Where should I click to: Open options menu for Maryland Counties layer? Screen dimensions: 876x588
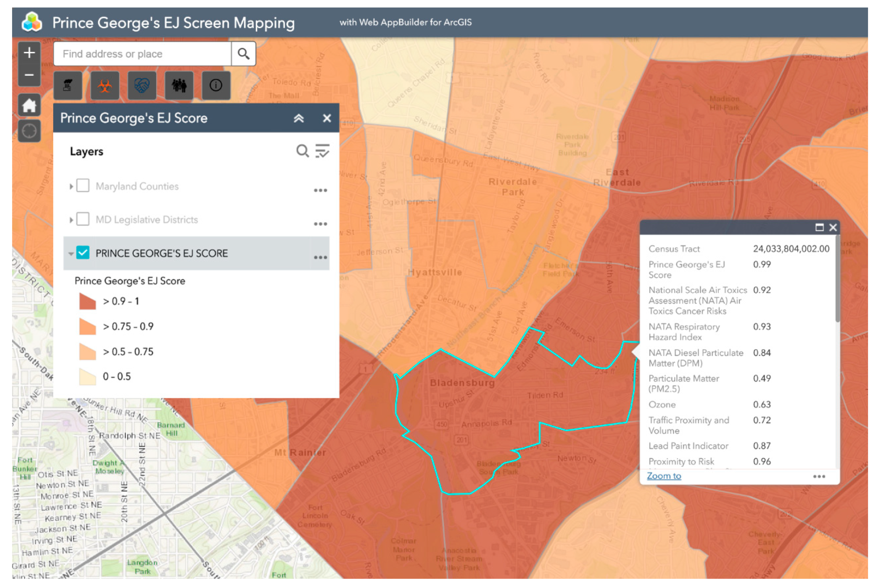tap(320, 190)
